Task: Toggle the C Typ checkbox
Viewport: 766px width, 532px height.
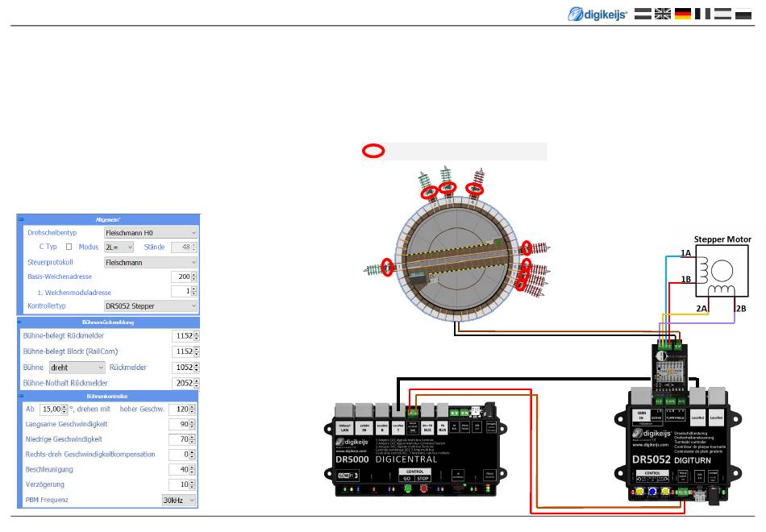Action: click(69, 247)
